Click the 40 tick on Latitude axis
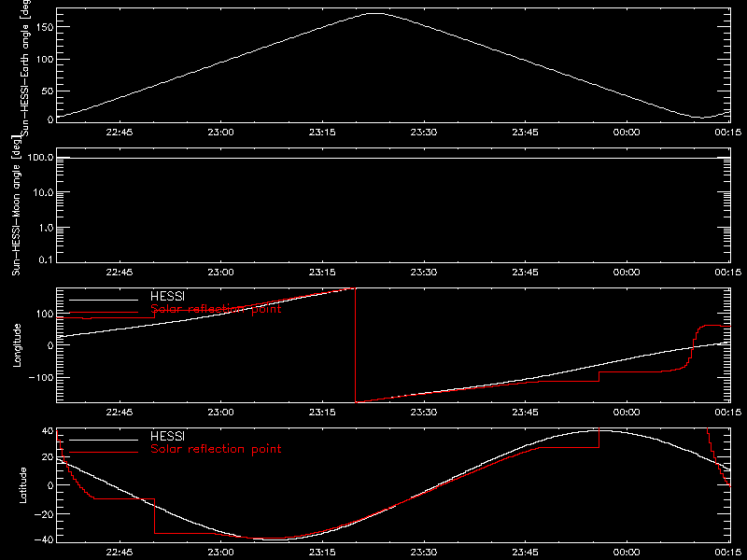The height and width of the screenshot is (560, 747). [48, 431]
